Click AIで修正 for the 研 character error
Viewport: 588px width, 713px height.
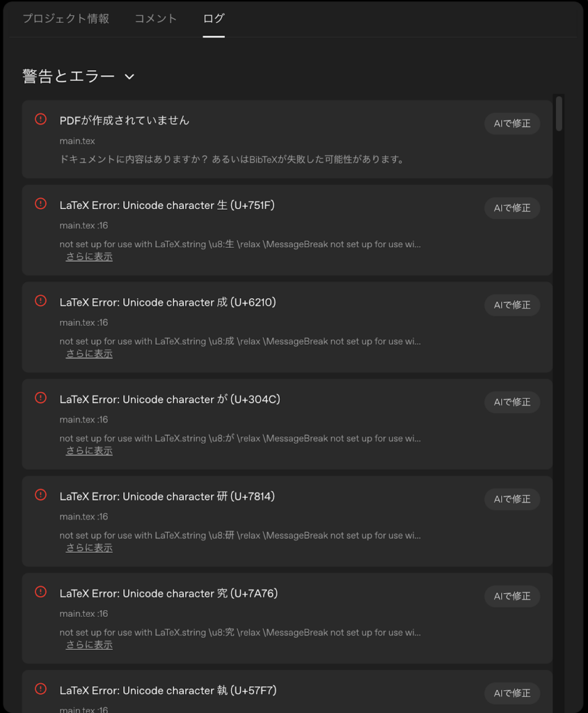(x=512, y=499)
